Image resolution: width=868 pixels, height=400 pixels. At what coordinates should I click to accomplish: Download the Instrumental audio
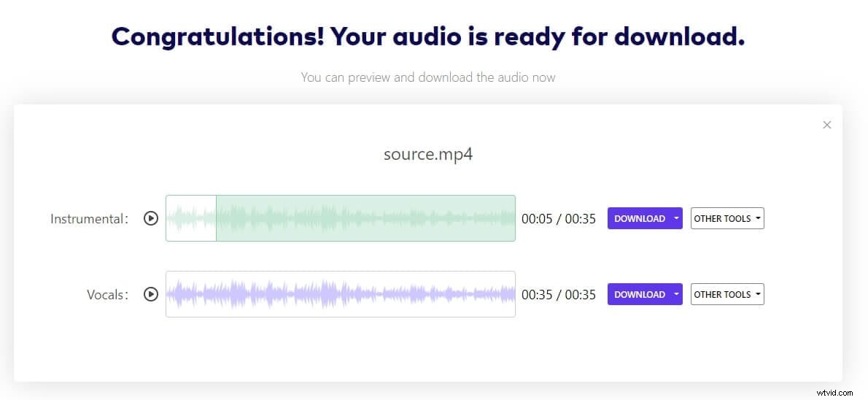pos(640,218)
